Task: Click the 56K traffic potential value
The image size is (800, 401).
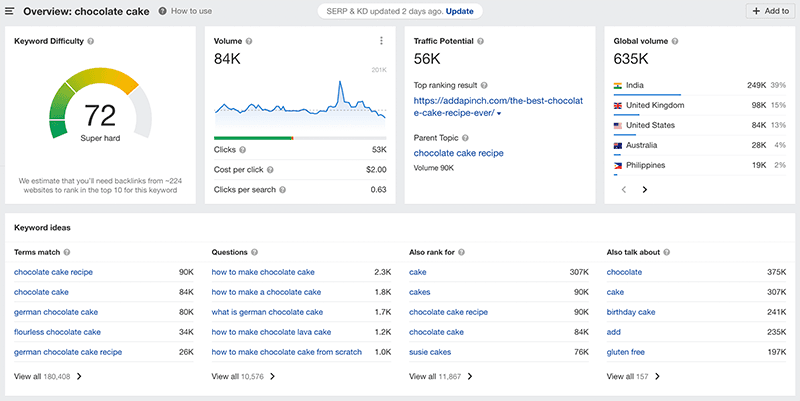Action: pos(427,59)
